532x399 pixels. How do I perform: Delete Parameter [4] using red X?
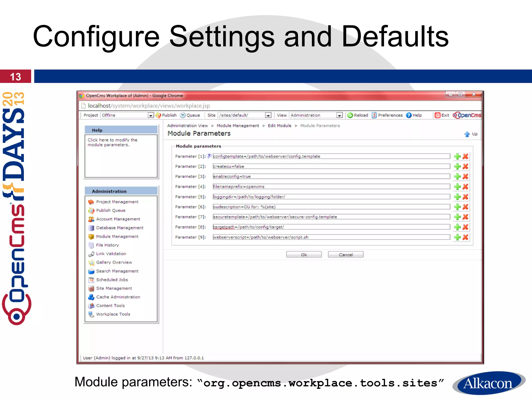(x=465, y=187)
